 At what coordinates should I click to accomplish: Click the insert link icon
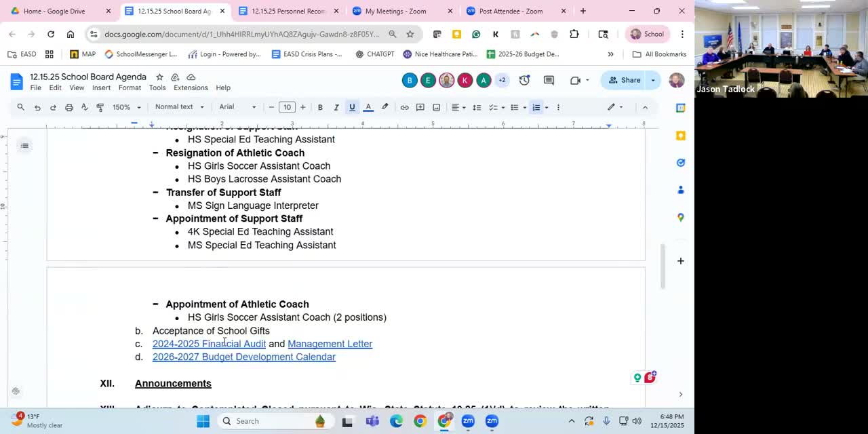tap(404, 107)
